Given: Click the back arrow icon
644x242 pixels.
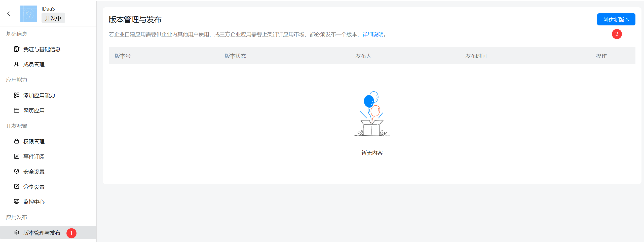Looking at the screenshot, I should tap(9, 14).
